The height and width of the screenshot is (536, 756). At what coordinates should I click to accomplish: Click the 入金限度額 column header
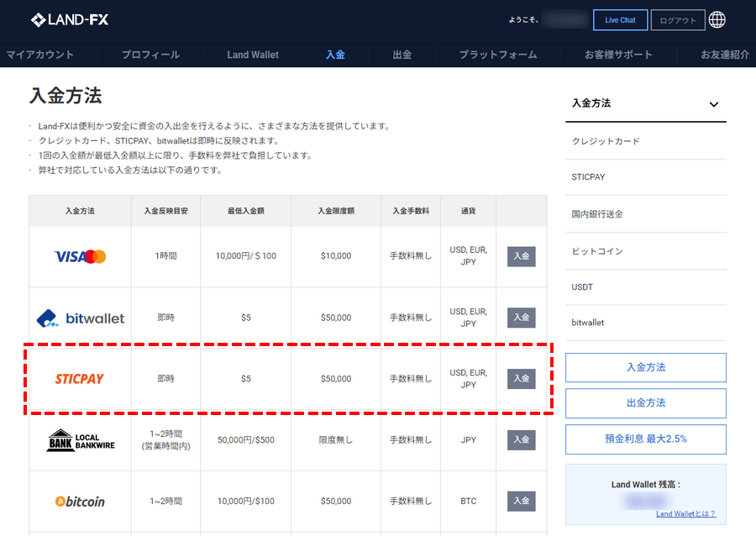[336, 211]
